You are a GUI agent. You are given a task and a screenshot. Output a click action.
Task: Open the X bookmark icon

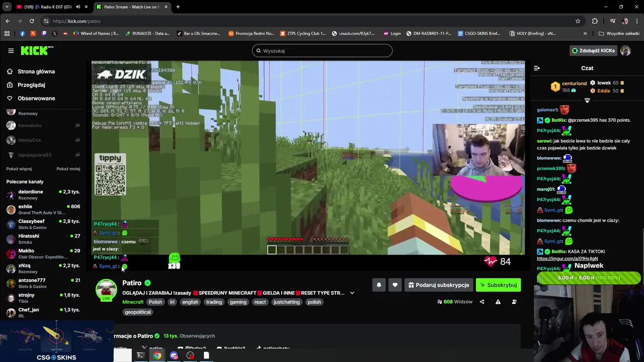click(54, 34)
